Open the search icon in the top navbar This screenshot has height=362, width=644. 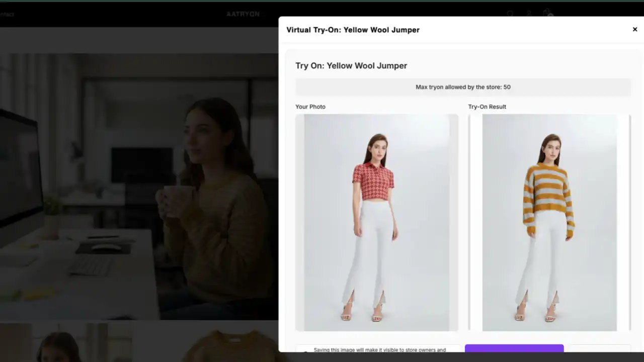510,14
